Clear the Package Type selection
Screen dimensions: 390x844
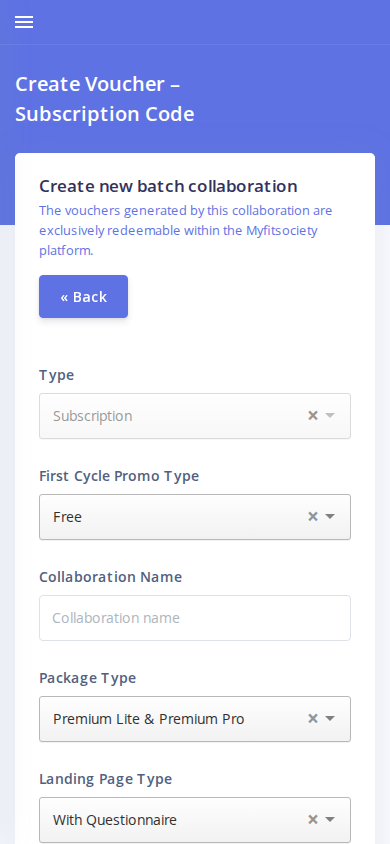tap(313, 719)
